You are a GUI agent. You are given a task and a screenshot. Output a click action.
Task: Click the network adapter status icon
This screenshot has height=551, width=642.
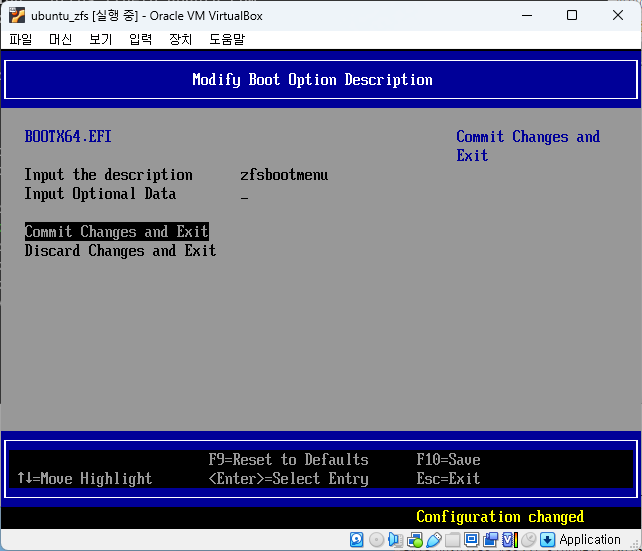pyautogui.click(x=414, y=540)
